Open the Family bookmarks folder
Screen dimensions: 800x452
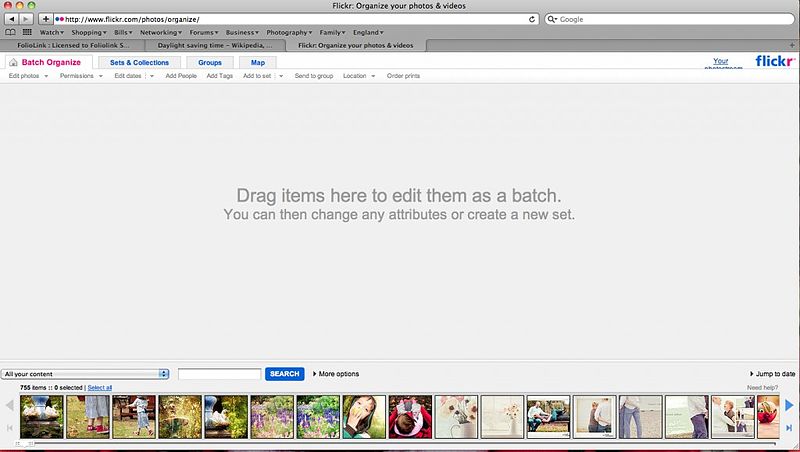click(x=332, y=32)
